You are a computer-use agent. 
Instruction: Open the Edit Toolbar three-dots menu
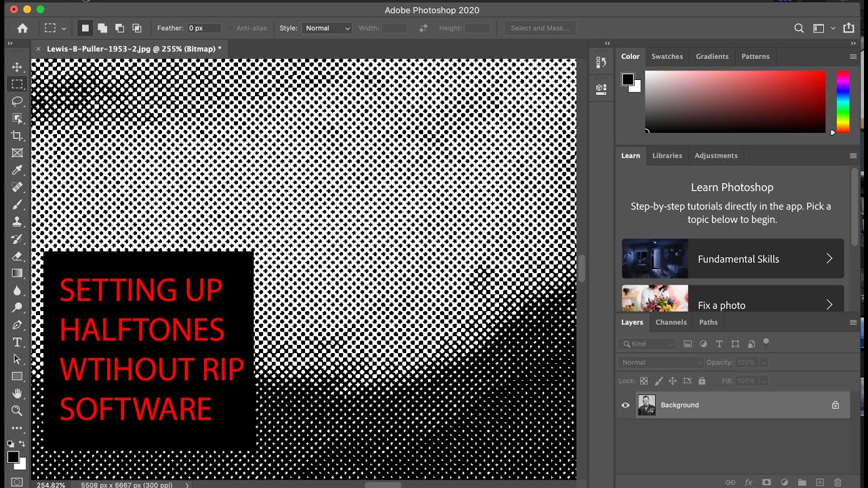pyautogui.click(x=17, y=428)
